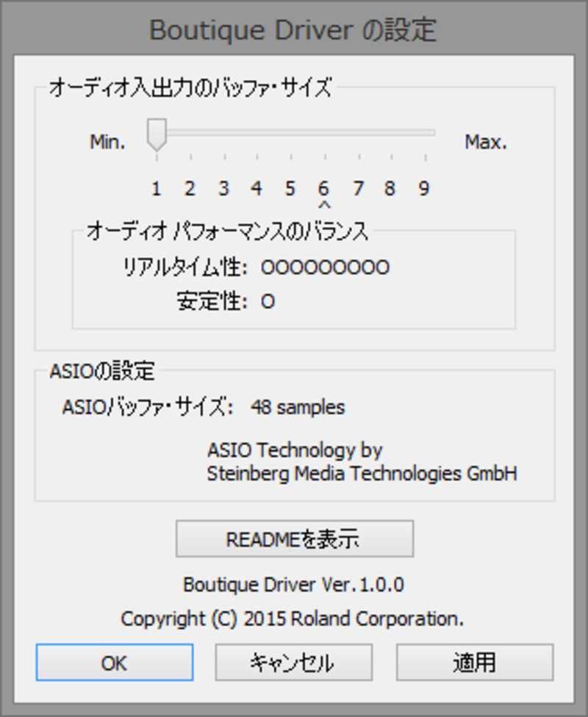
Task: Click the キャンセル button
Action: [x=294, y=662]
